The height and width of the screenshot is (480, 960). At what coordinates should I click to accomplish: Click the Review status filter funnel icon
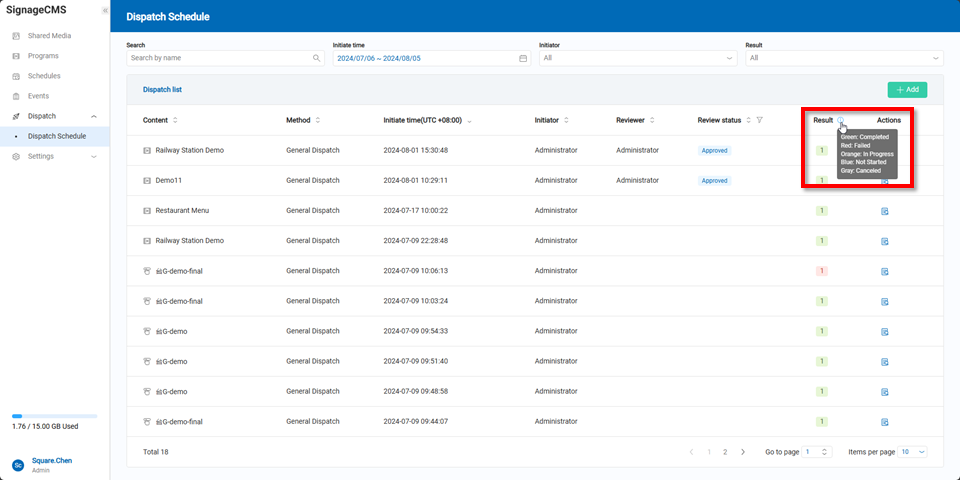760,120
